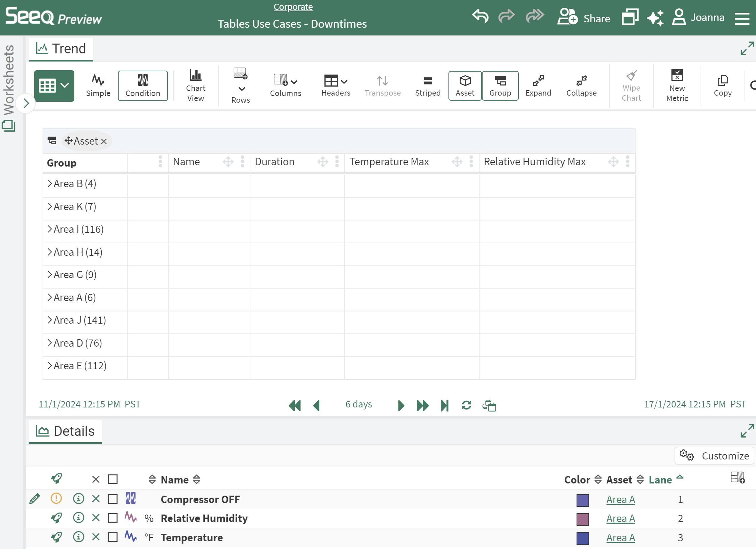Click the Redo arrow in header
The width and height of the screenshot is (756, 549).
click(x=507, y=16)
